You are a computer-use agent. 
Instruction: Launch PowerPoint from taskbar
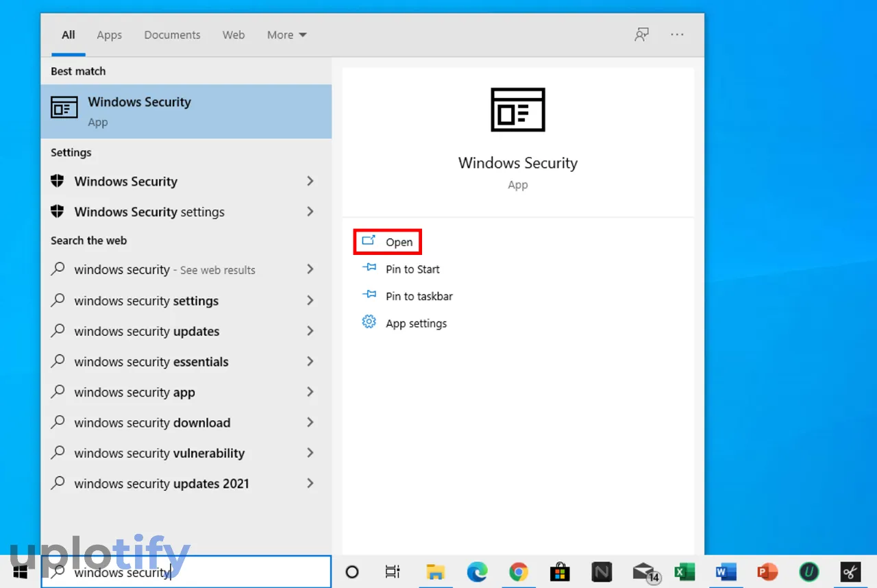point(767,572)
